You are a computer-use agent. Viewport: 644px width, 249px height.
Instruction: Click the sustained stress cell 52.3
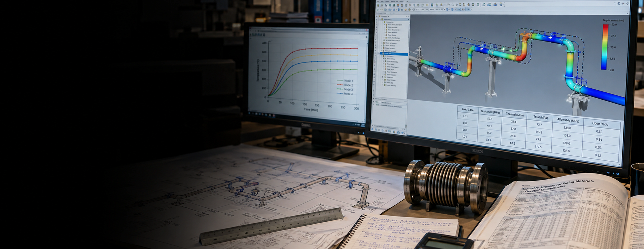pos(490,119)
